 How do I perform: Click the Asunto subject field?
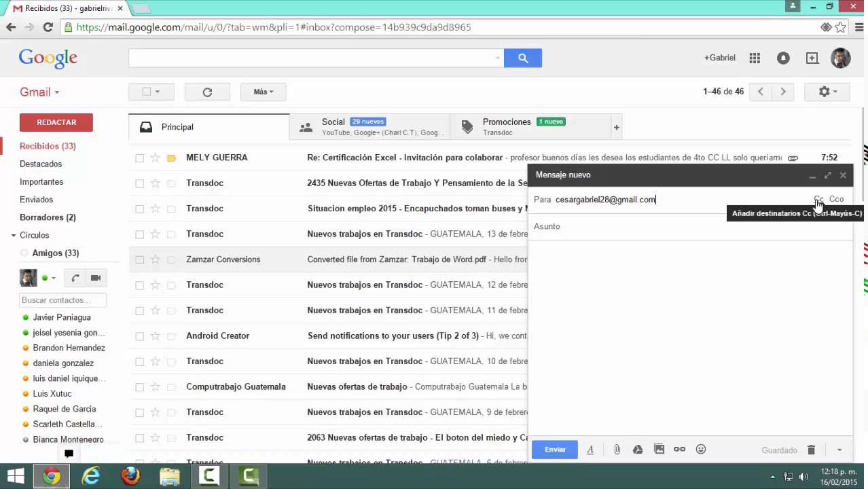[691, 226]
